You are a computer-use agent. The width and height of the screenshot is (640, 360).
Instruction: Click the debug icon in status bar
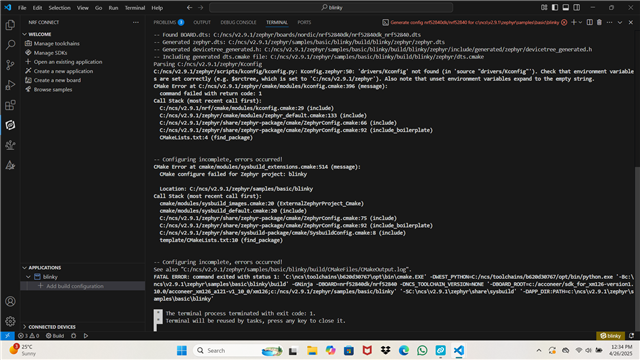[73, 336]
